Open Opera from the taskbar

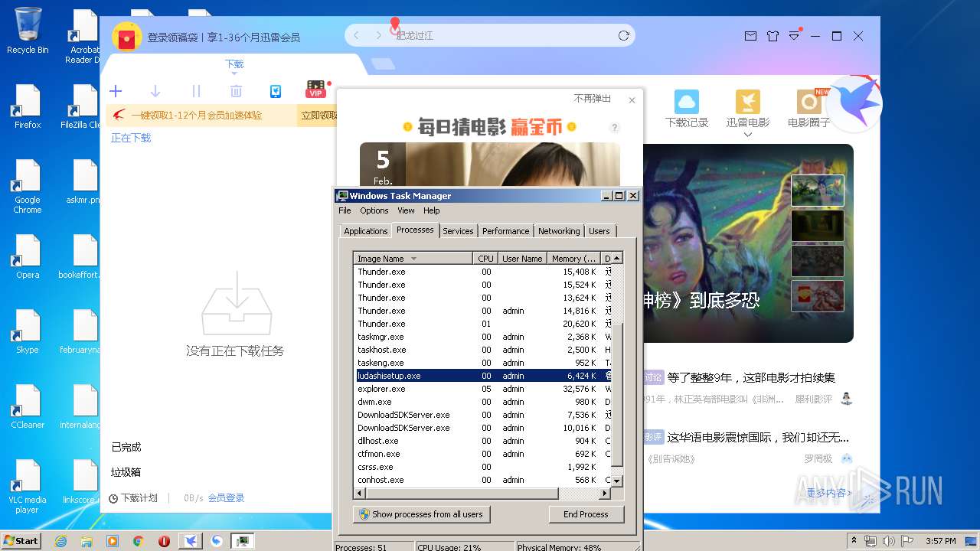[164, 541]
